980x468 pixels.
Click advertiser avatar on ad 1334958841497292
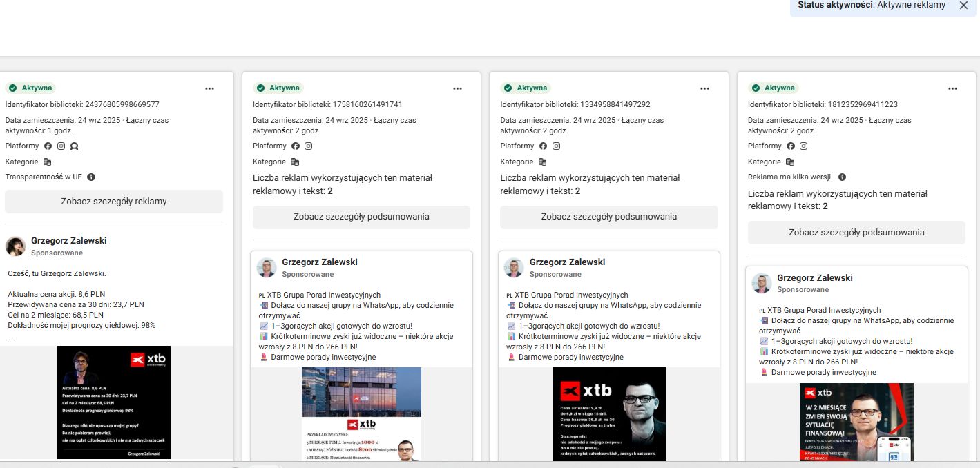click(514, 268)
